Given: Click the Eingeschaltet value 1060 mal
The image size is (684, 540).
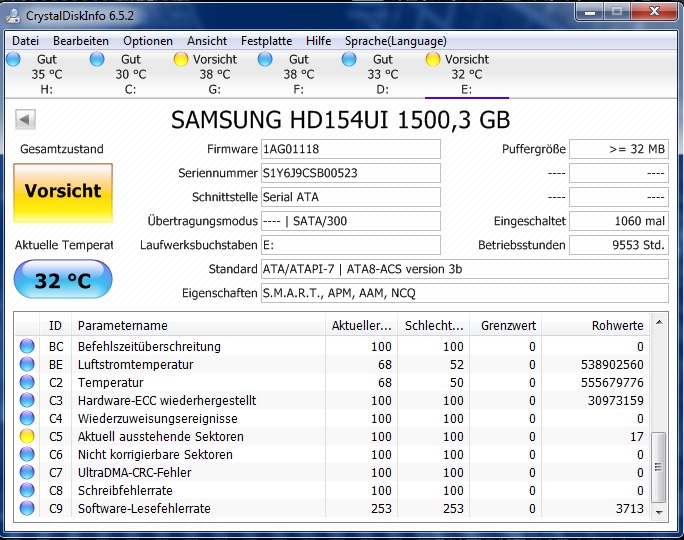Looking at the screenshot, I should click(x=619, y=221).
